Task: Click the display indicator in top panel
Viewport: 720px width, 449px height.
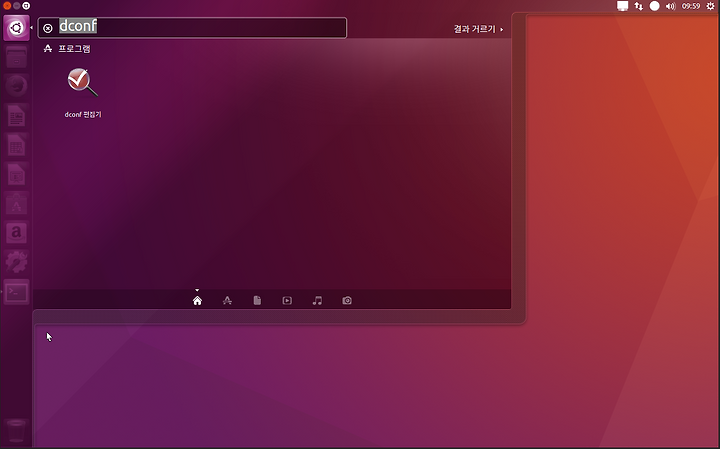Action: coord(622,6)
